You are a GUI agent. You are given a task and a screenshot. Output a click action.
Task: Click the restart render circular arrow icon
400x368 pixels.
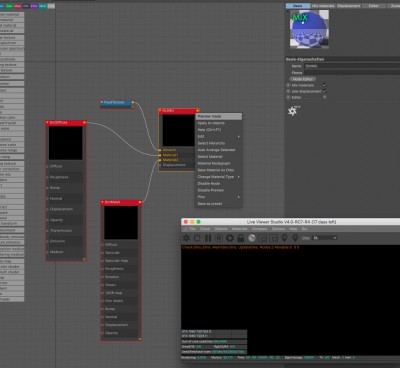coord(197,238)
